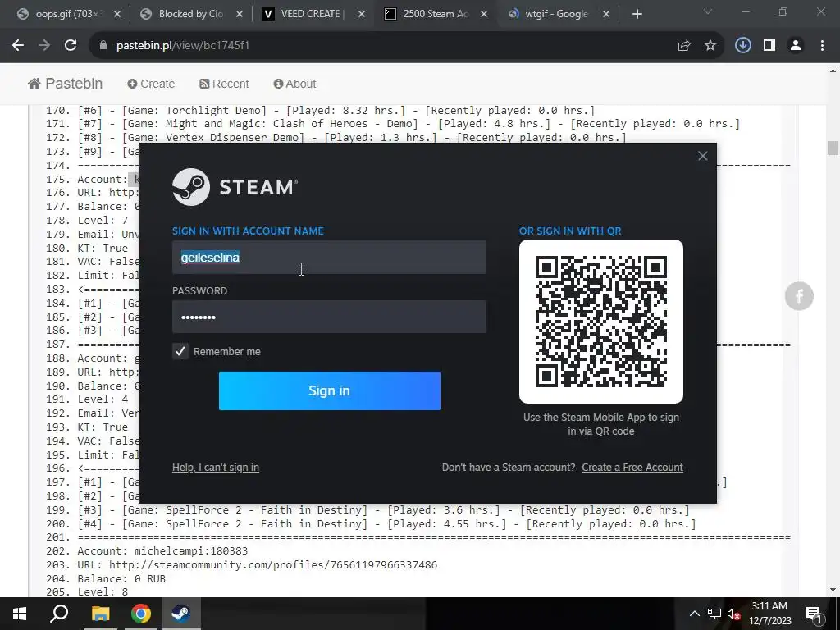This screenshot has height=630, width=840.
Task: Open the network status tray icon
Action: 714,614
